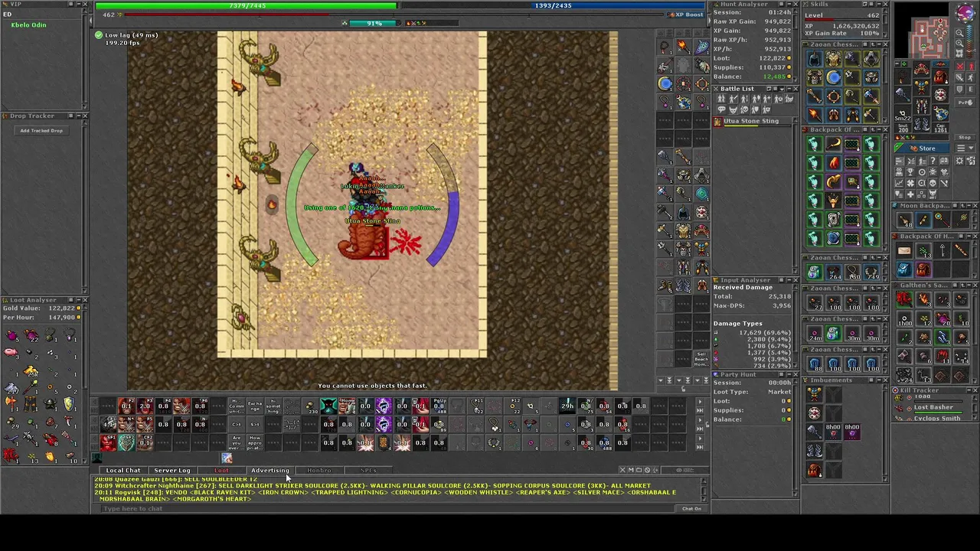Viewport: 980px width, 551px height.
Task: Click the XP Boost button
Action: coord(687,15)
